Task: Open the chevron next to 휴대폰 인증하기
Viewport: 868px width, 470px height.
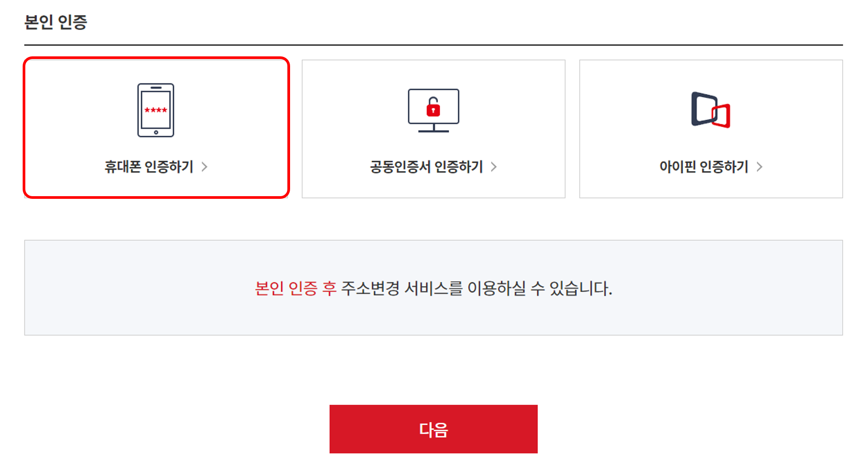Action: [x=204, y=167]
